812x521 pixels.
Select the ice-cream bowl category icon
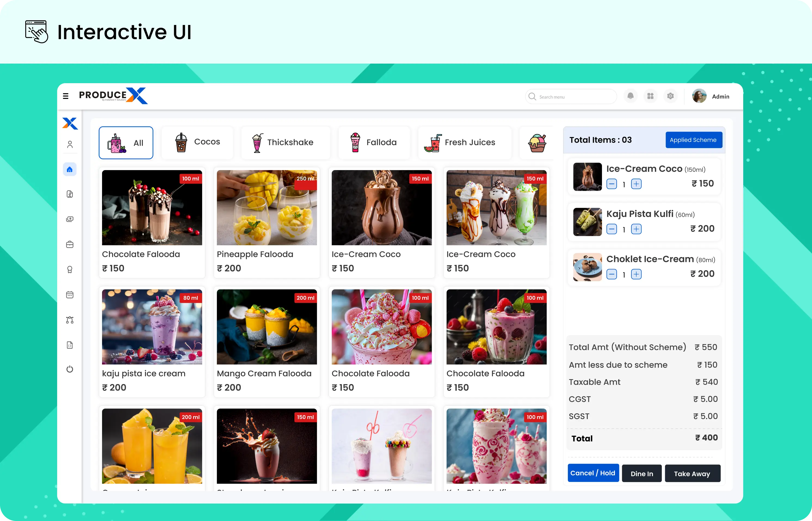(x=537, y=143)
